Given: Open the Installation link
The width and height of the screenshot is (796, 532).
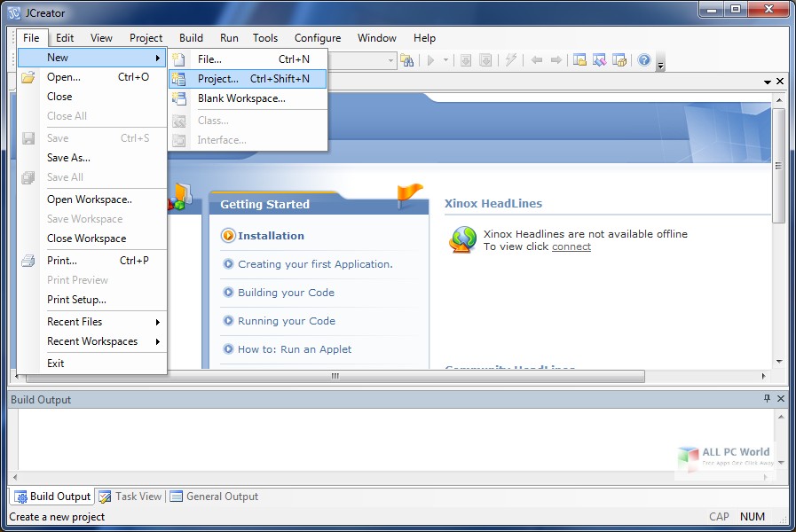Looking at the screenshot, I should (x=271, y=236).
